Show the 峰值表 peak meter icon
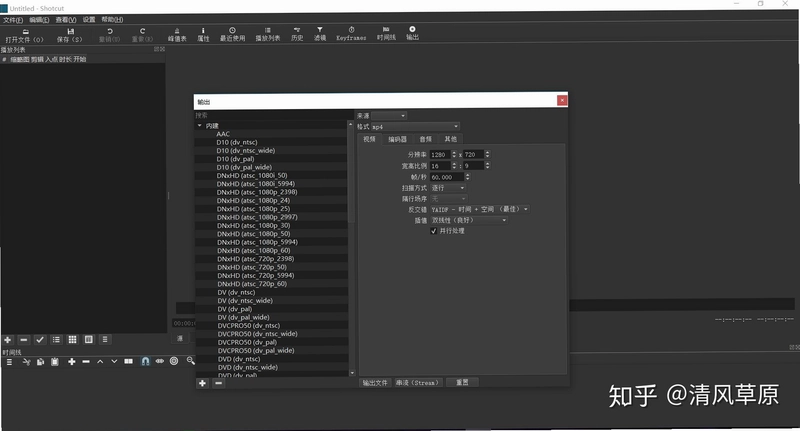The image size is (800, 431). [177, 34]
